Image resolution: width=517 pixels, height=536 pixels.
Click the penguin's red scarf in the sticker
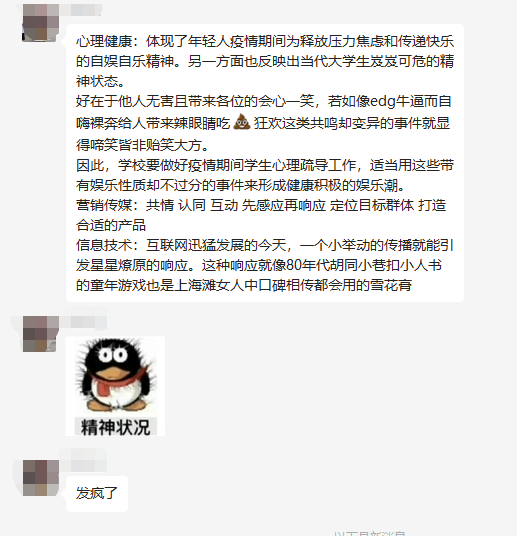tap(118, 381)
